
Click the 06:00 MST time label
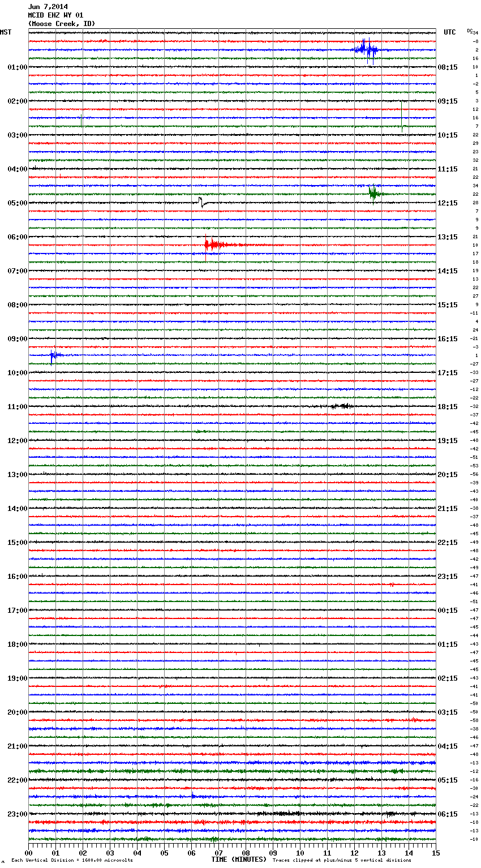pyautogui.click(x=18, y=237)
